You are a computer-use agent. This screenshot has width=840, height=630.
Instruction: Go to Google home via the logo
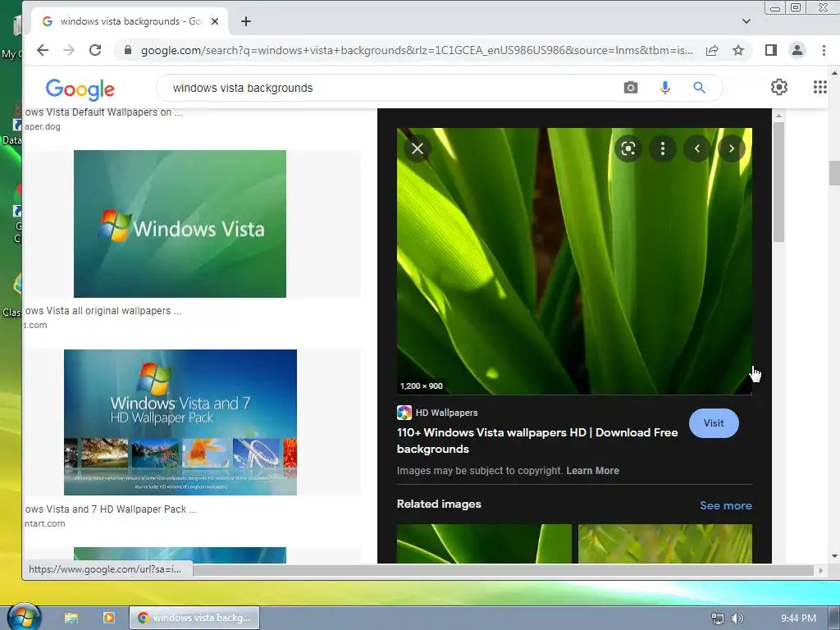(x=80, y=89)
